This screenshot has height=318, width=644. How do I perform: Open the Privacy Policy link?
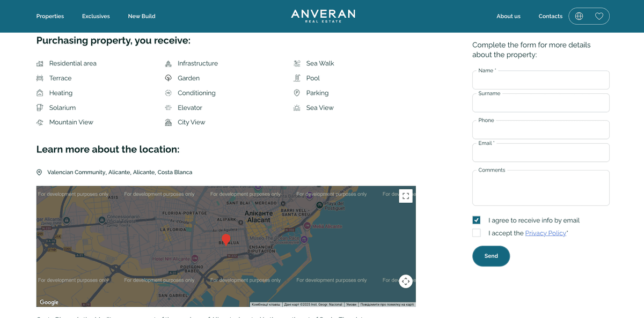545,233
